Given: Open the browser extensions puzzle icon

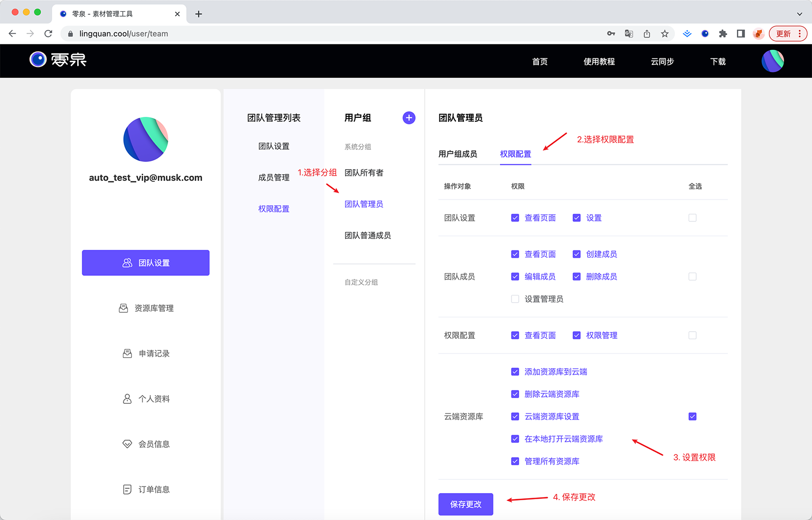Looking at the screenshot, I should [x=723, y=34].
